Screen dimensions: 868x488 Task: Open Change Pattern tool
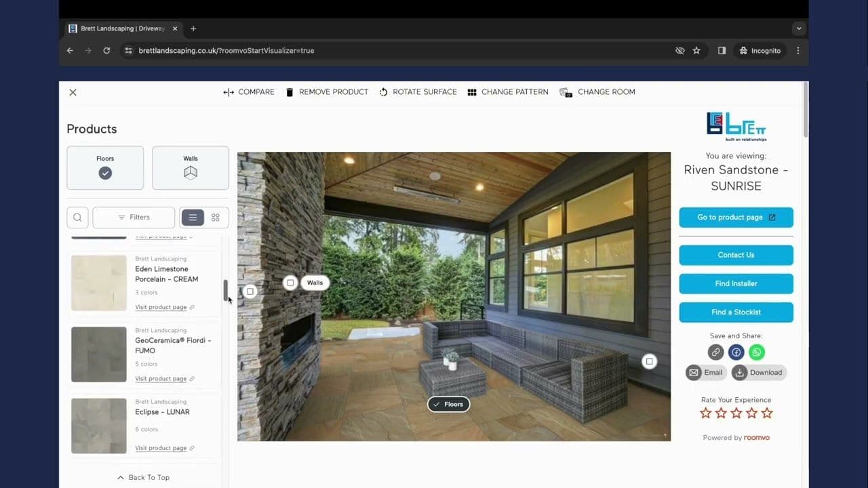coord(507,92)
